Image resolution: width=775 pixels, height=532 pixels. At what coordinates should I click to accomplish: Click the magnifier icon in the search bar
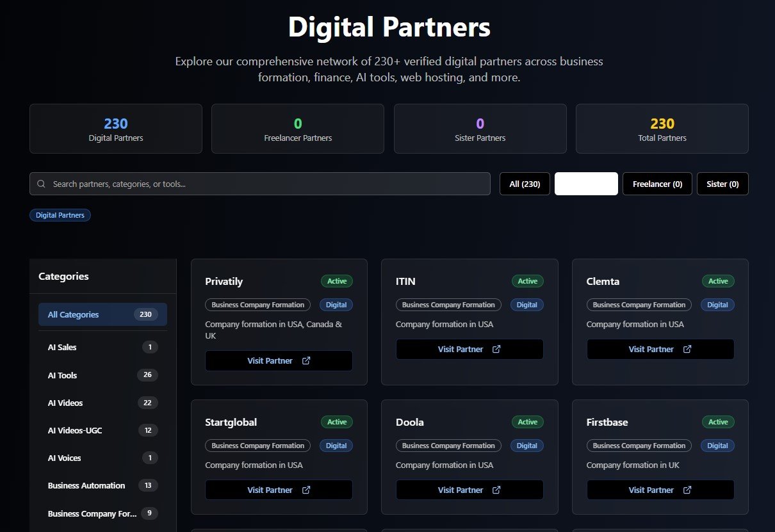pyautogui.click(x=41, y=184)
